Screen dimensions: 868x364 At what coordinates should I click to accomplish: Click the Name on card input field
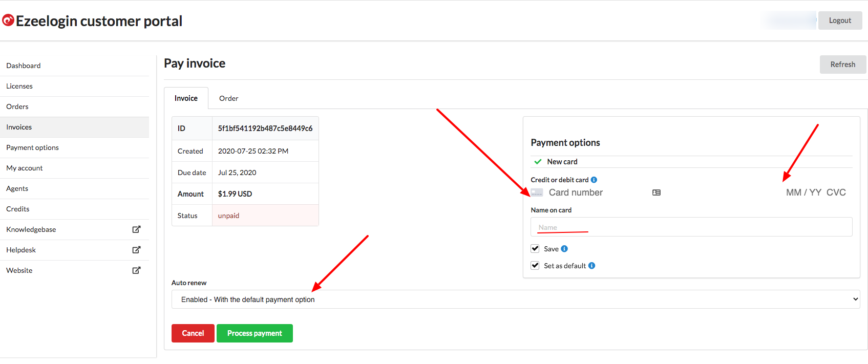pyautogui.click(x=691, y=227)
